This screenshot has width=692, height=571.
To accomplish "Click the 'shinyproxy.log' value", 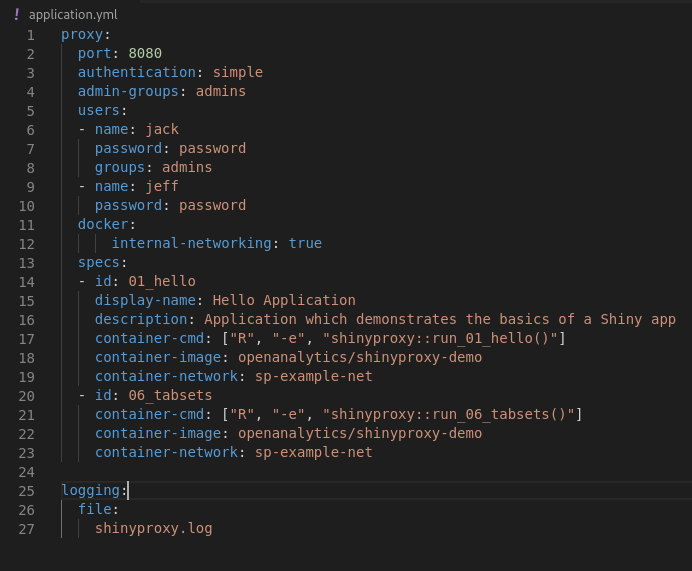I will click(154, 528).
